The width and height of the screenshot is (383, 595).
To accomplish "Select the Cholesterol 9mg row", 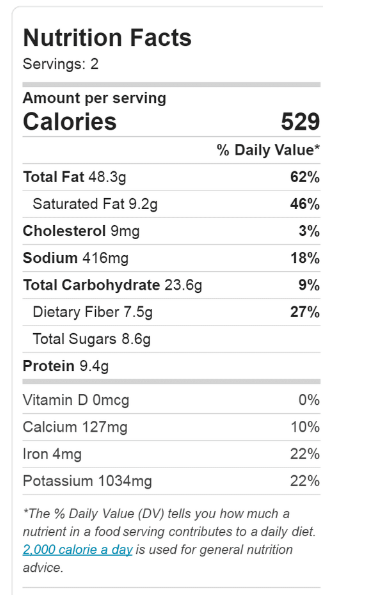I will click(x=172, y=231).
